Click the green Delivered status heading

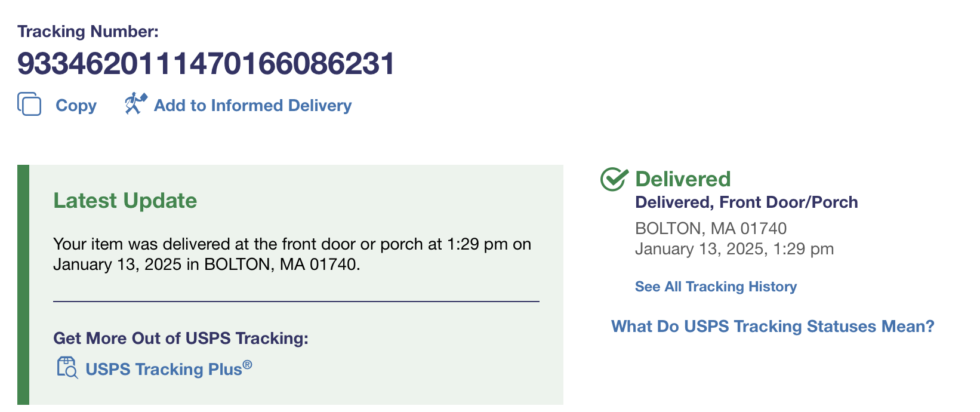click(683, 179)
